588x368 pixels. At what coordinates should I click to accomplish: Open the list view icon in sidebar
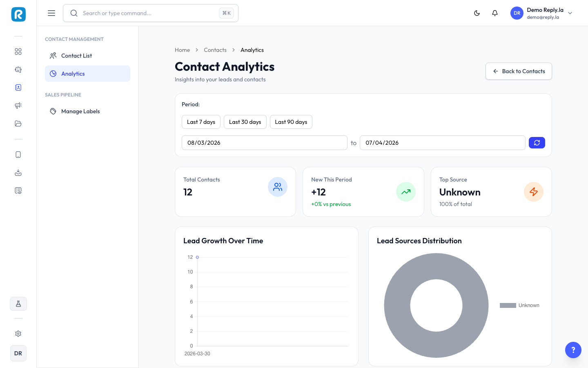tap(18, 191)
